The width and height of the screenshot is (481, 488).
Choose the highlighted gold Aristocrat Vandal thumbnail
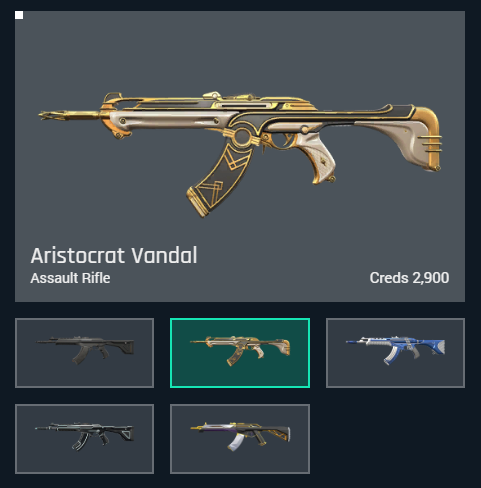(240, 353)
